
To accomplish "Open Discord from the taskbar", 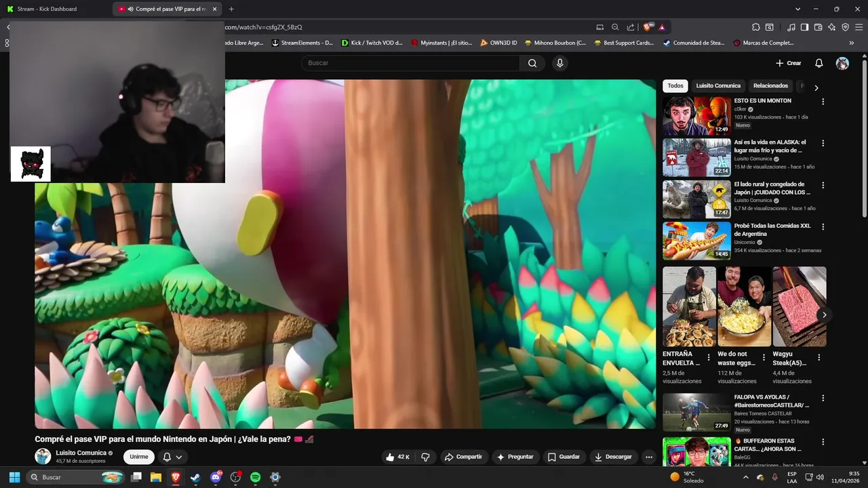I will (x=216, y=477).
